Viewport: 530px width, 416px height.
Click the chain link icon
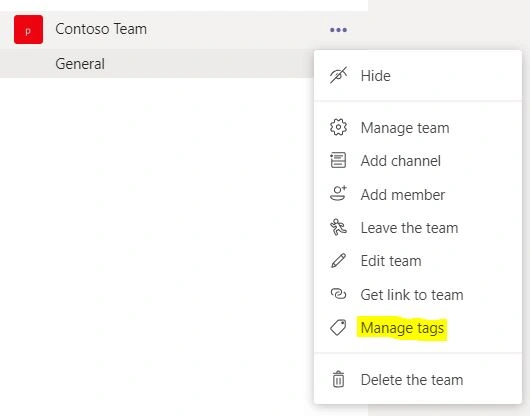pyautogui.click(x=338, y=294)
